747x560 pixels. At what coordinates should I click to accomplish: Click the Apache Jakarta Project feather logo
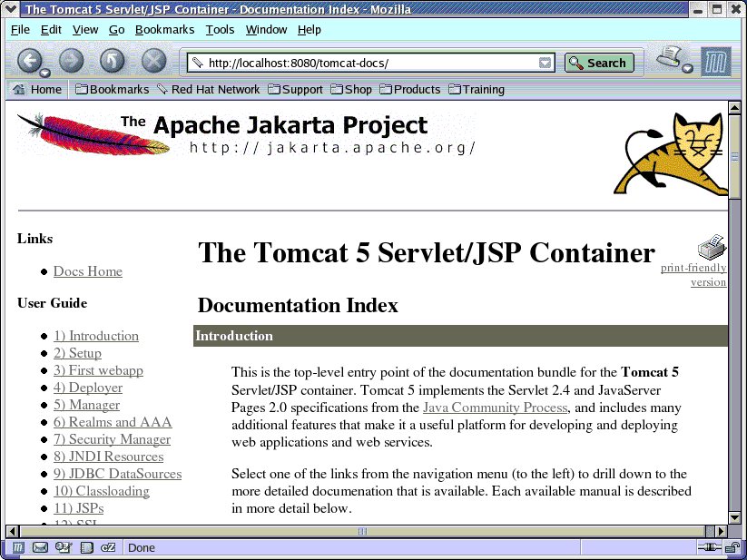246,133
